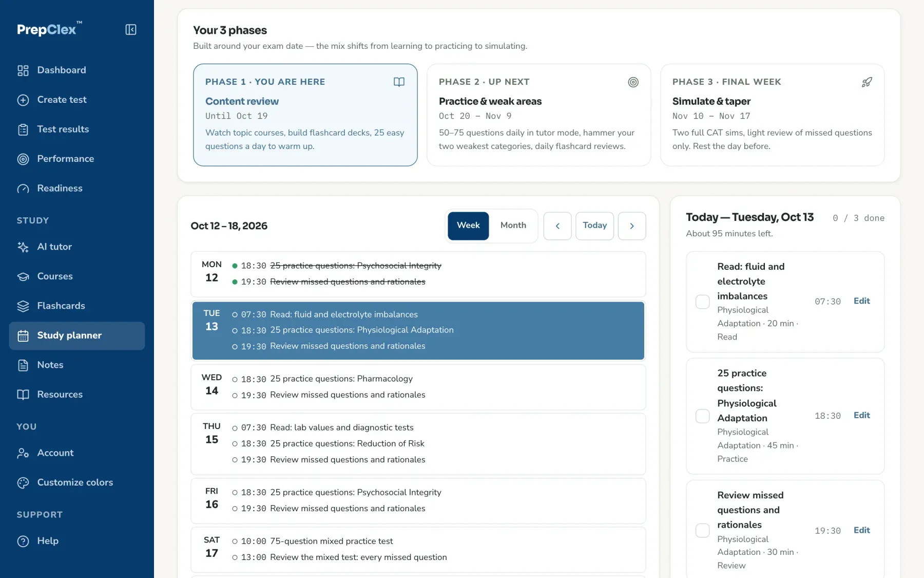Select the Phase 2 Practice & weak areas card

(x=539, y=115)
